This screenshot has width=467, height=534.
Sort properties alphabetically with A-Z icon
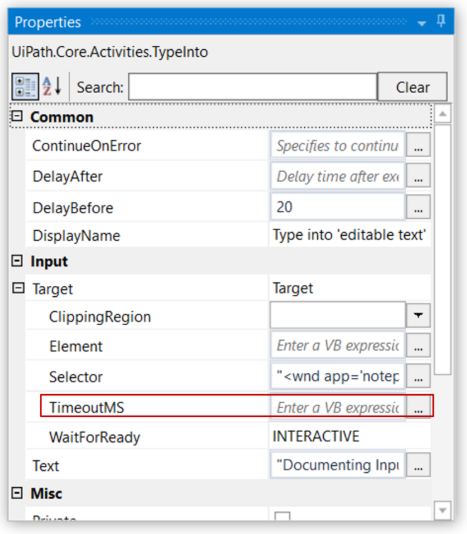52,86
